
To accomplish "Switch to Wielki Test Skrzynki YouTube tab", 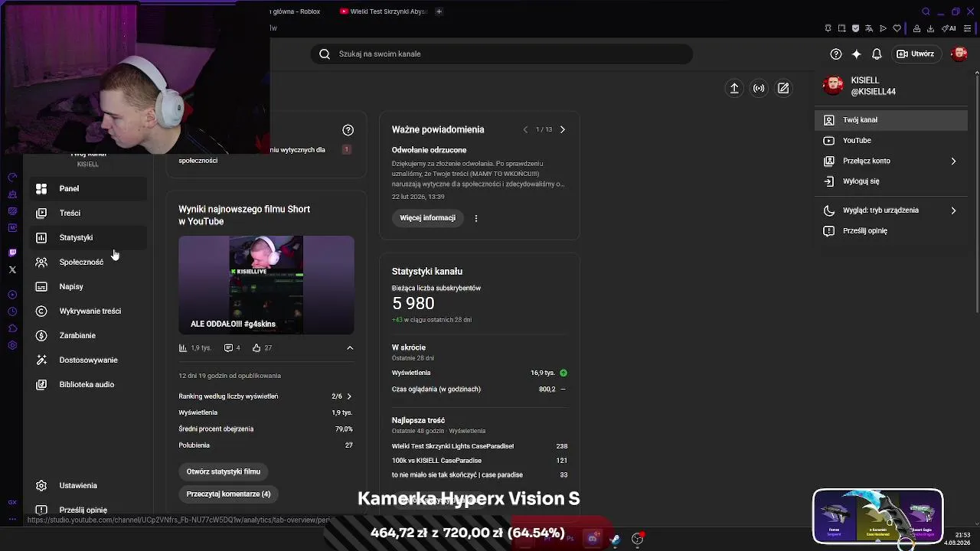I will (383, 11).
